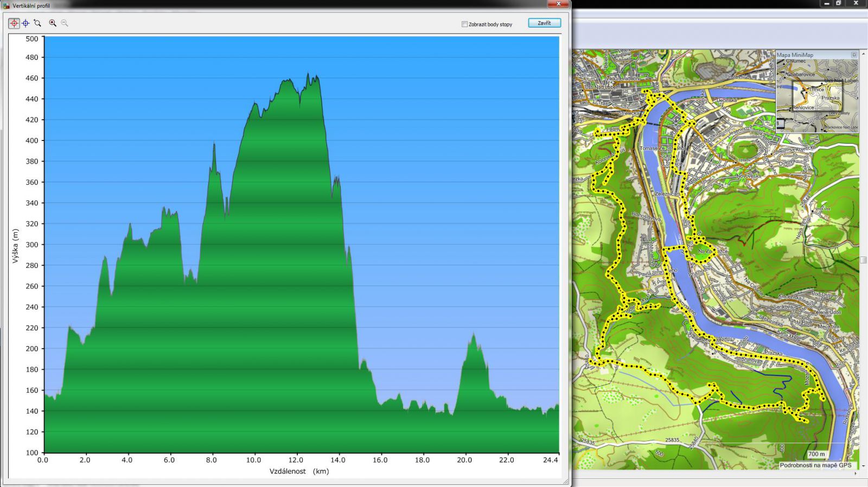The image size is (868, 487).
Task: Minimize the main map window
Action: point(826,3)
